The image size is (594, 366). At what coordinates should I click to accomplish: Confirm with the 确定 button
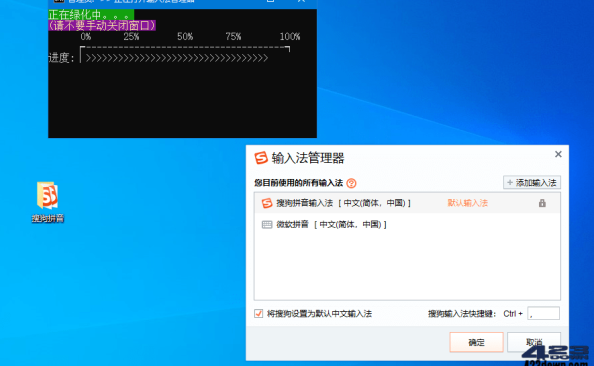tap(476, 342)
